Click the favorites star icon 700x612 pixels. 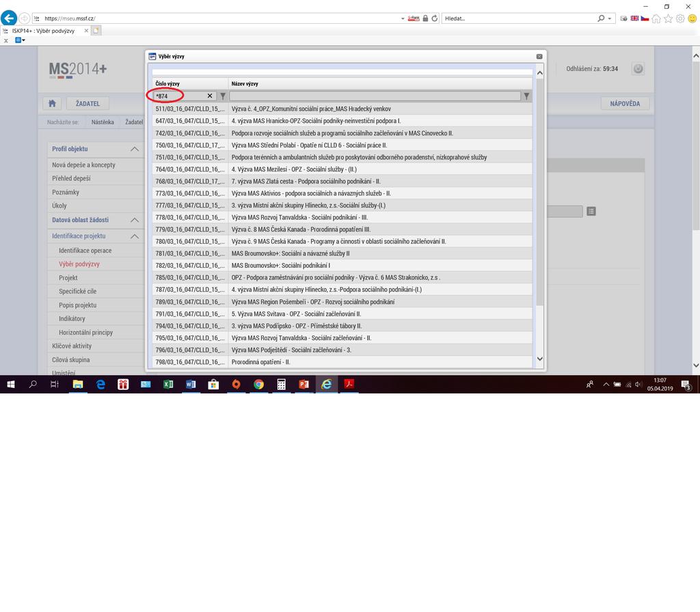click(x=669, y=18)
